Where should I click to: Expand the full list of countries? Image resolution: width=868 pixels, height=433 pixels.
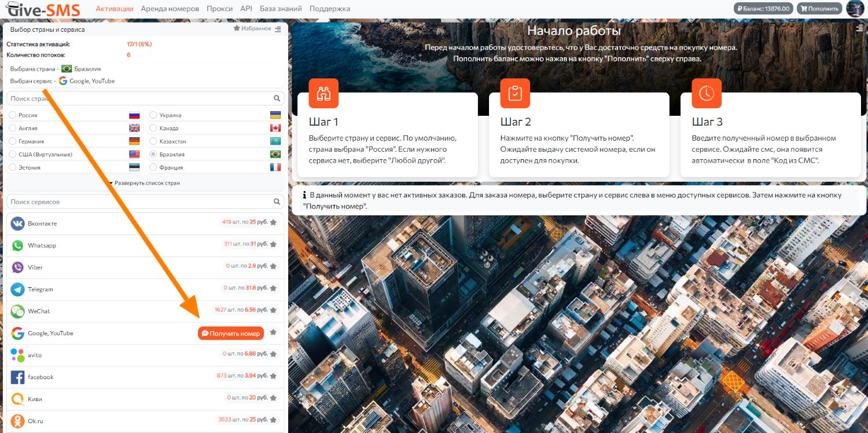coord(145,183)
